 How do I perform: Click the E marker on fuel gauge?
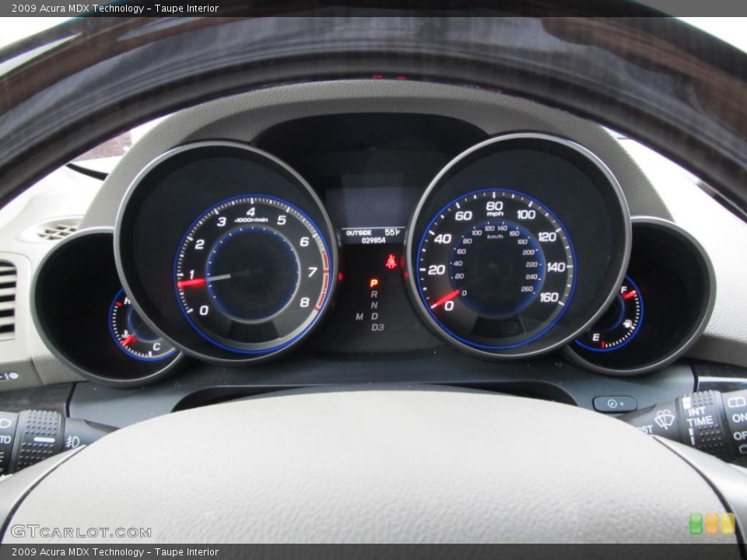point(595,337)
